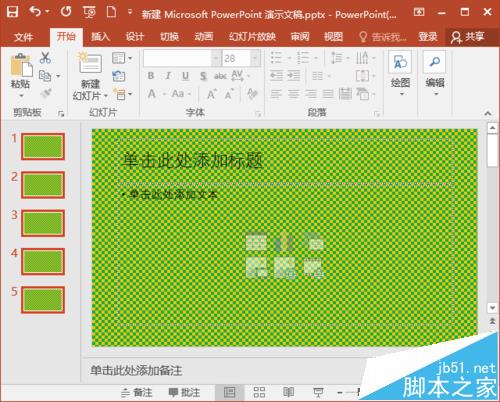
Task: Toggle Justify alignment
Action: pyautogui.click(x=328, y=94)
